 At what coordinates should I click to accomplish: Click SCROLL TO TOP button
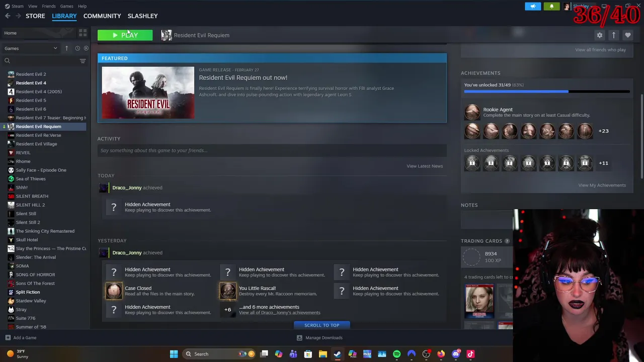point(321,325)
